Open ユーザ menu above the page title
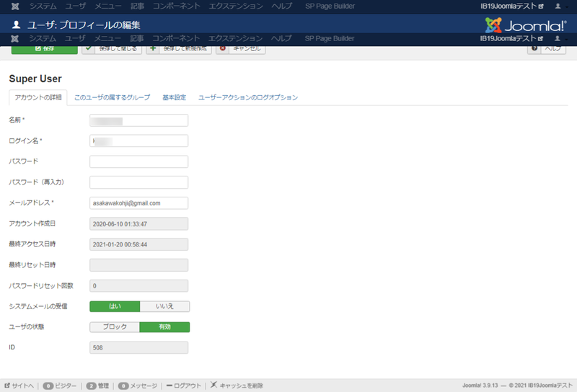The width and height of the screenshot is (577, 392). 76,6
